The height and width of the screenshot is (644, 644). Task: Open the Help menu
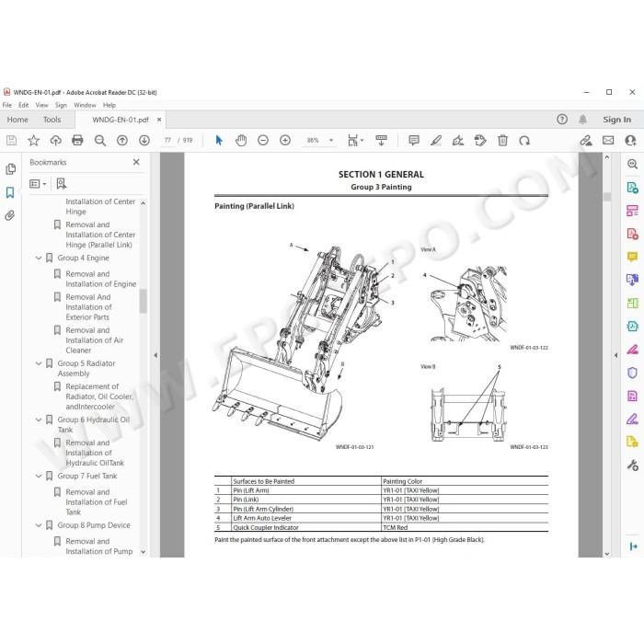109,105
